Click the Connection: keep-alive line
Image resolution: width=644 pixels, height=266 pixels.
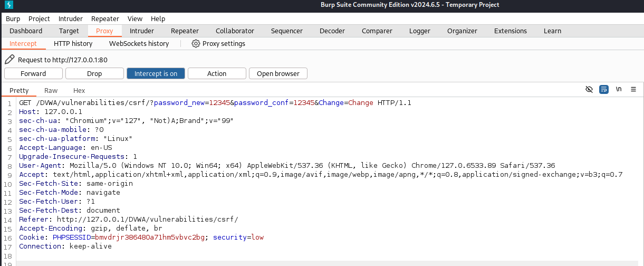tap(65, 246)
